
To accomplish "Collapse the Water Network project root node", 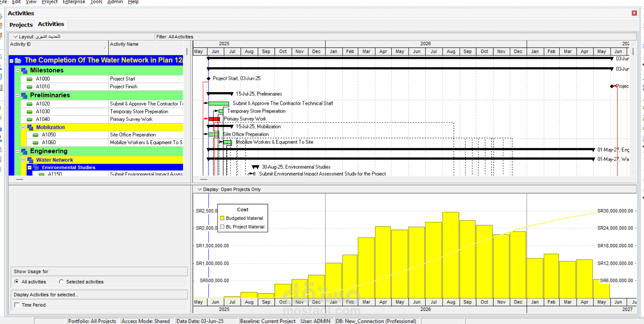I will click(x=11, y=61).
